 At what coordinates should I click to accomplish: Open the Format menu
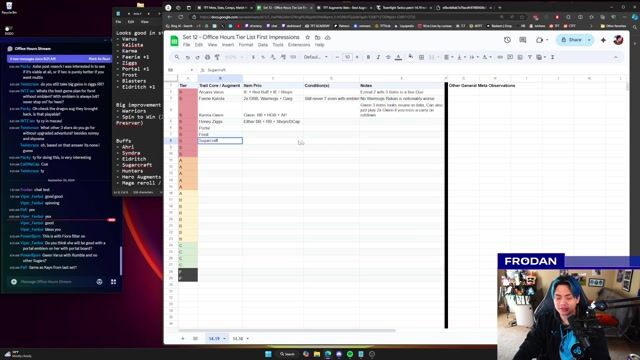[x=246, y=45]
